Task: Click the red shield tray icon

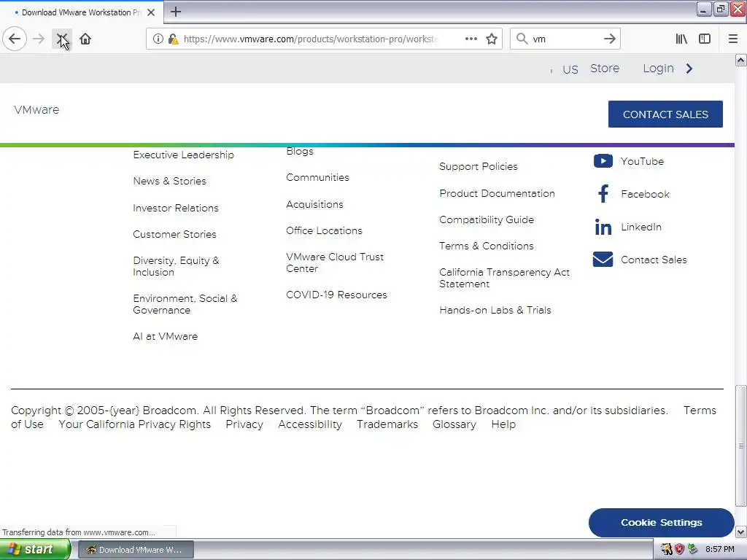Action: [679, 549]
